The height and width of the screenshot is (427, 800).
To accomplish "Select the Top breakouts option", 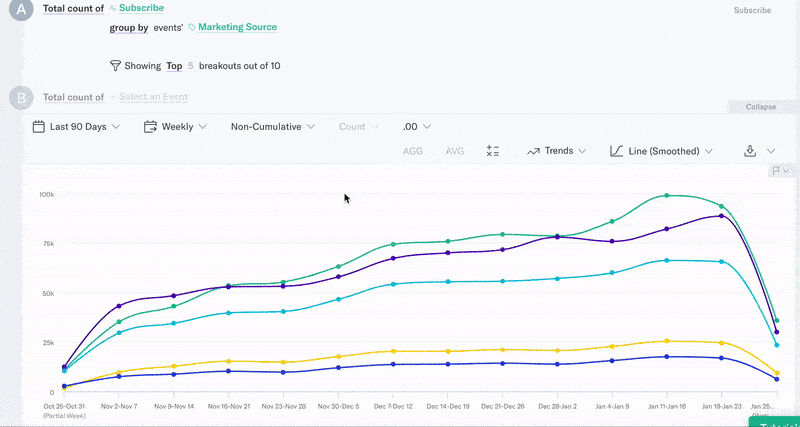I will pyautogui.click(x=174, y=66).
